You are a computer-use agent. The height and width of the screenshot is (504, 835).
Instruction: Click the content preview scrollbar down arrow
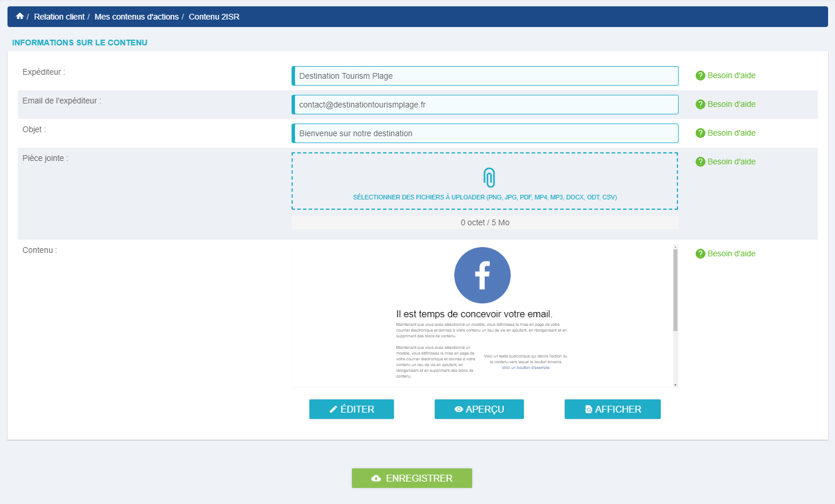point(675,384)
